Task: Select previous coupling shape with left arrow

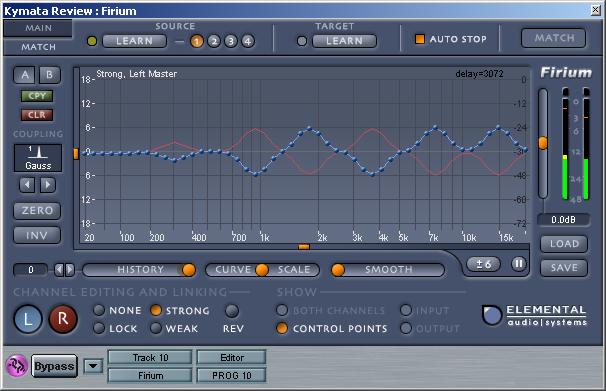Action: (x=27, y=185)
